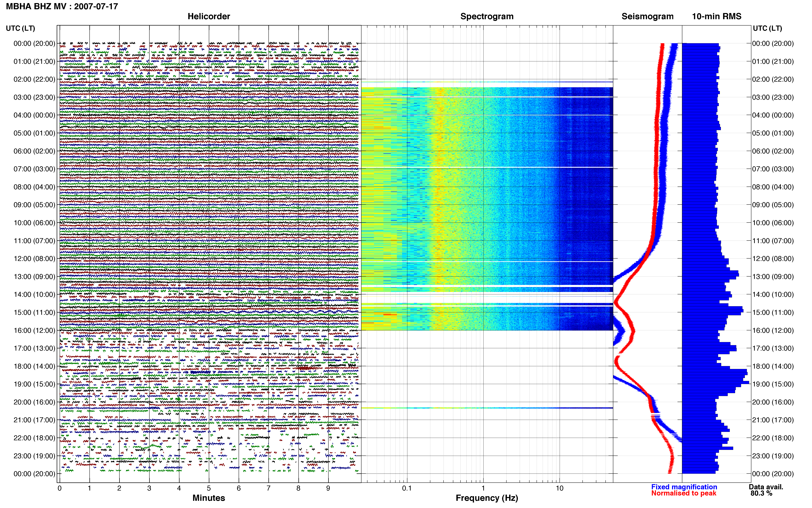Select '02:00 (22:00)' on the left time axis
This screenshot has width=812, height=508.
[x=34, y=79]
